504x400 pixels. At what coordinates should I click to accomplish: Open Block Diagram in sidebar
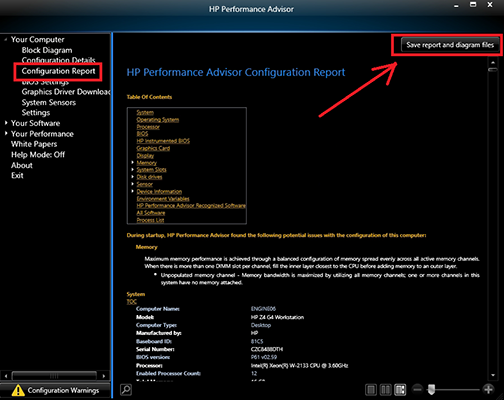(x=47, y=50)
